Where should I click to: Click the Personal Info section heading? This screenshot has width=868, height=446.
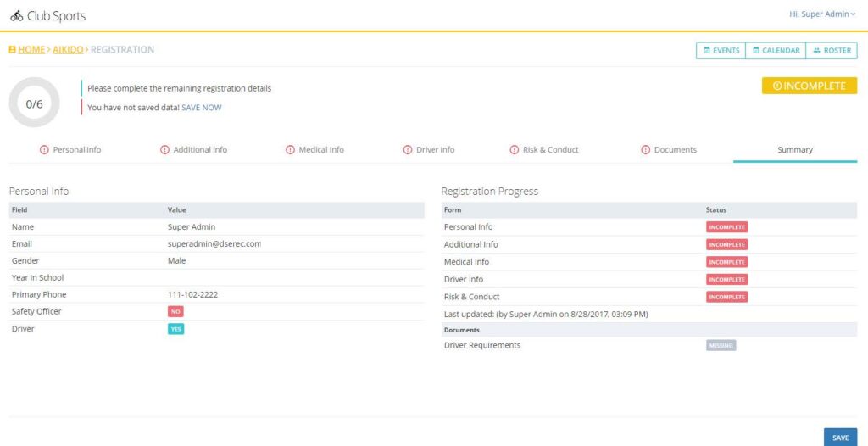pos(39,191)
